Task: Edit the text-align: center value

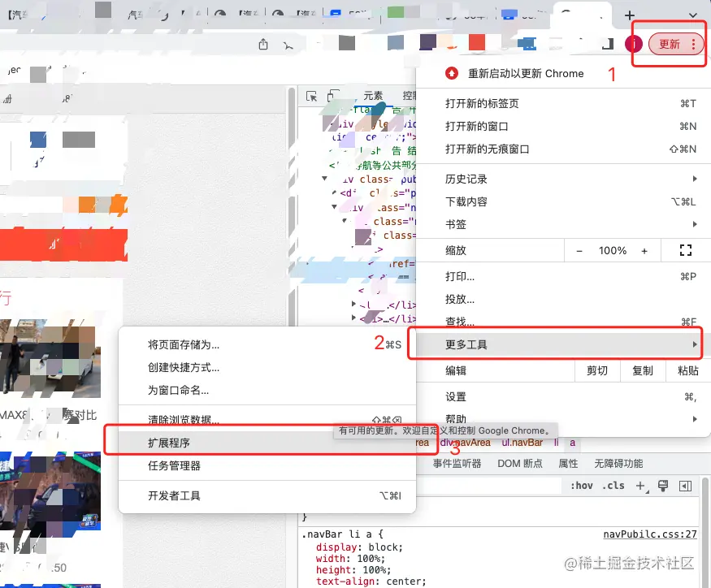Action: [x=405, y=582]
